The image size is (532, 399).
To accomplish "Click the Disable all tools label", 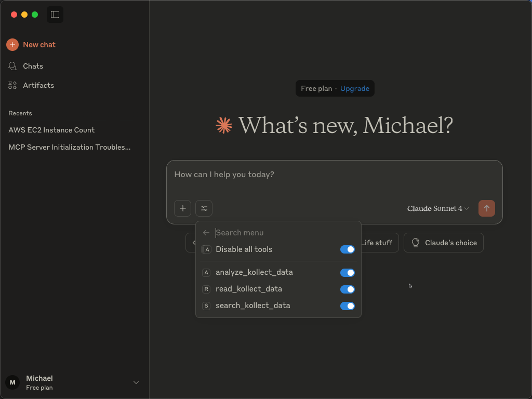I will (244, 249).
